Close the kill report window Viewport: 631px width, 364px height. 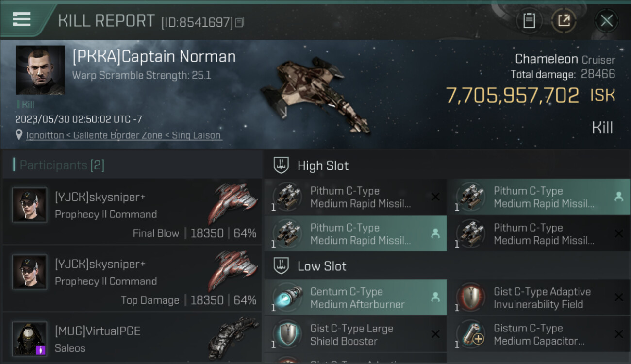[606, 20]
